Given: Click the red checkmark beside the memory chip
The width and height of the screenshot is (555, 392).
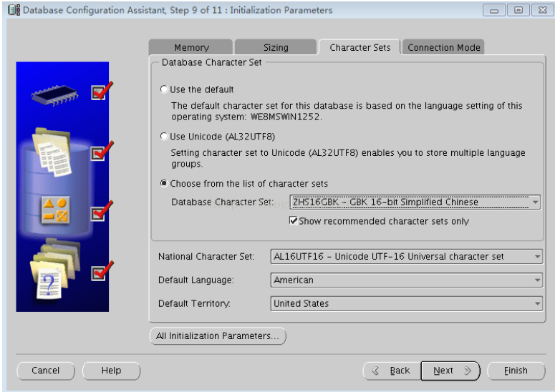Looking at the screenshot, I should tap(102, 90).
